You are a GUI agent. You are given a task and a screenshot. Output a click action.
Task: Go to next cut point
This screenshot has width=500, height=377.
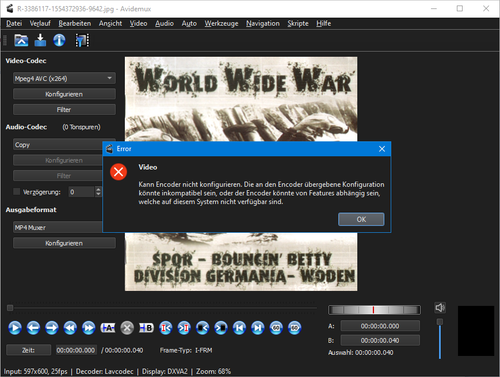click(x=184, y=328)
